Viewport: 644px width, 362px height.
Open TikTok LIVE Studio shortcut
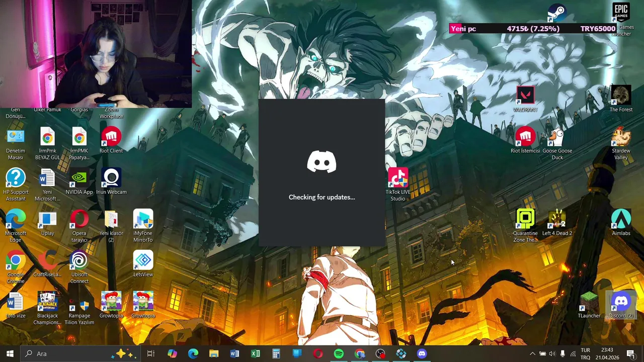point(398,185)
